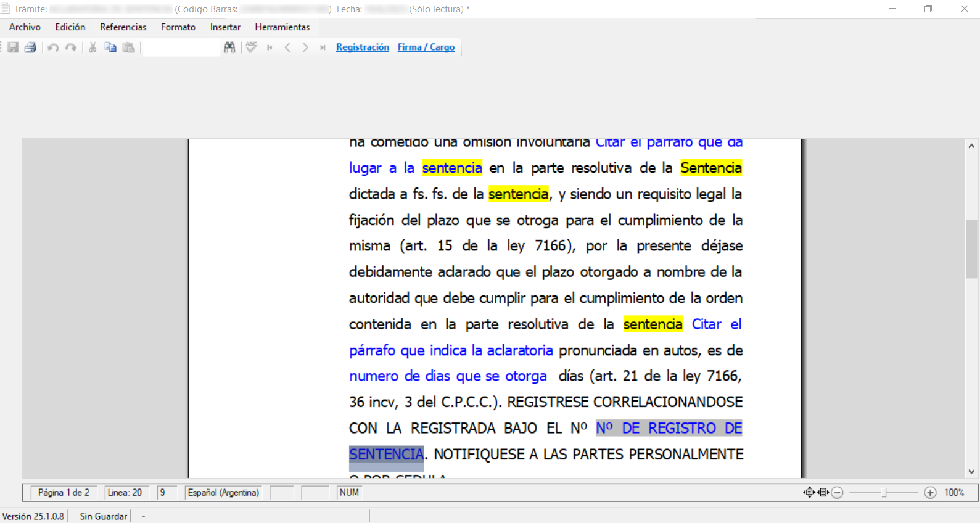980x523 pixels.
Task: Open the Herramientas menu
Action: (282, 27)
